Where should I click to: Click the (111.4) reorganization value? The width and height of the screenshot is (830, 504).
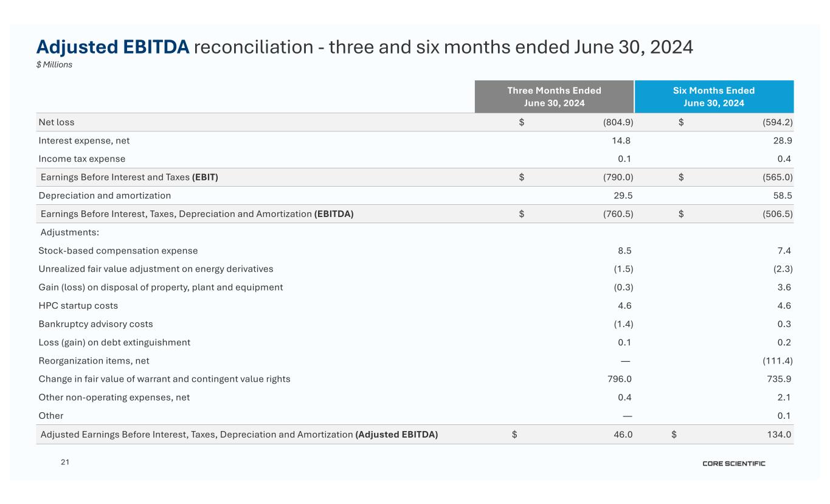pyautogui.click(x=777, y=361)
